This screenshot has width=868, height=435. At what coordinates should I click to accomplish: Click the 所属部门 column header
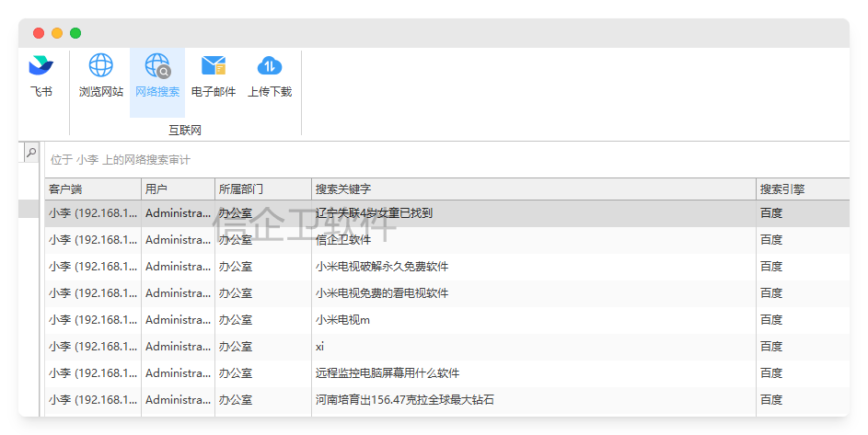tap(262, 189)
